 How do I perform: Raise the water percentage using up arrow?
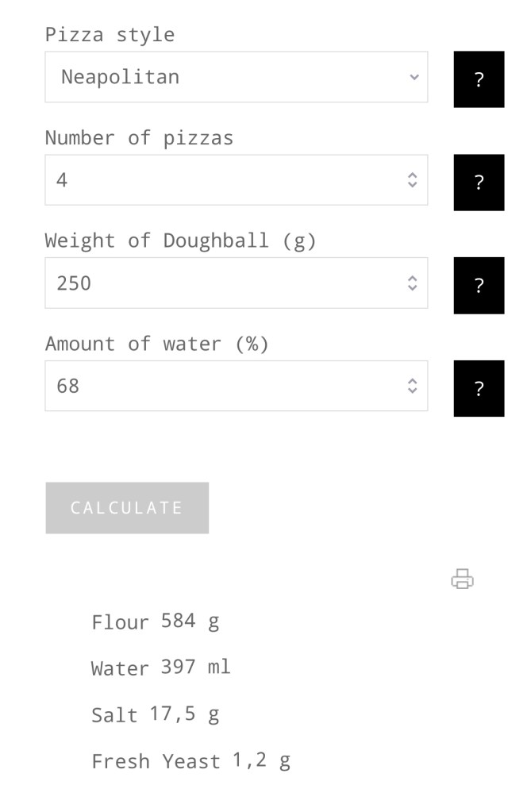pos(412,381)
